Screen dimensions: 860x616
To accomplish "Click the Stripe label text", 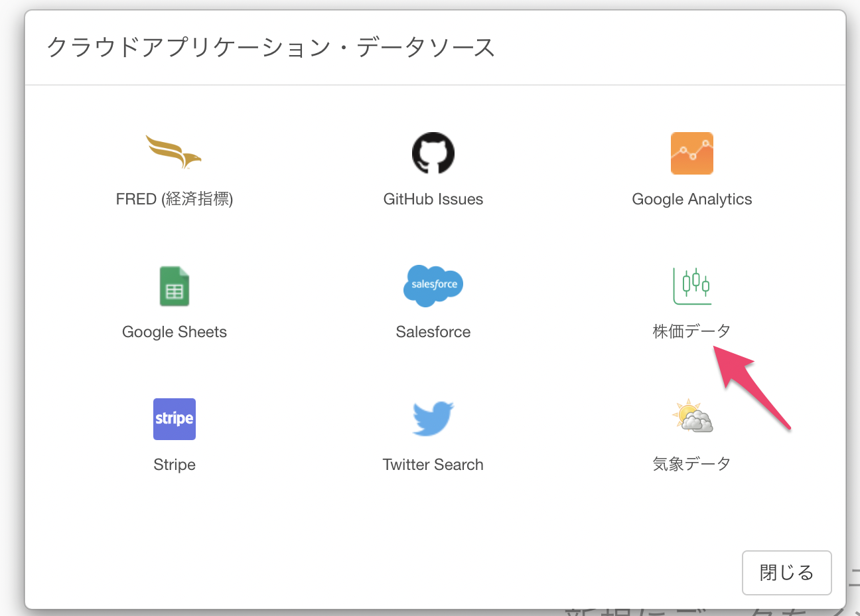I will (x=175, y=465).
